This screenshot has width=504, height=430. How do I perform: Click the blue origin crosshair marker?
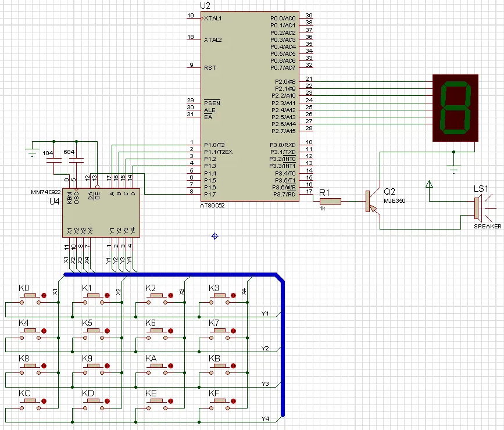pos(215,236)
